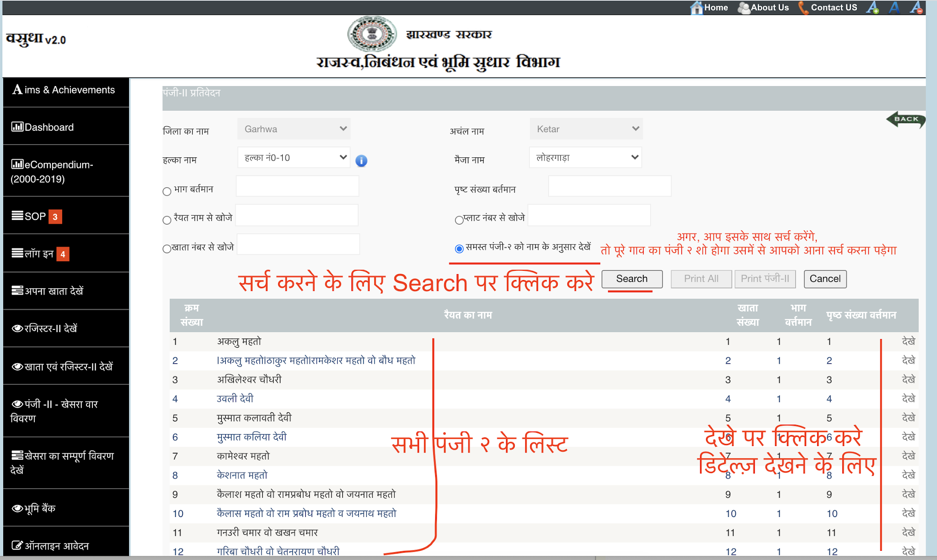
Task: Click the green BACK arrow icon
Action: (905, 119)
